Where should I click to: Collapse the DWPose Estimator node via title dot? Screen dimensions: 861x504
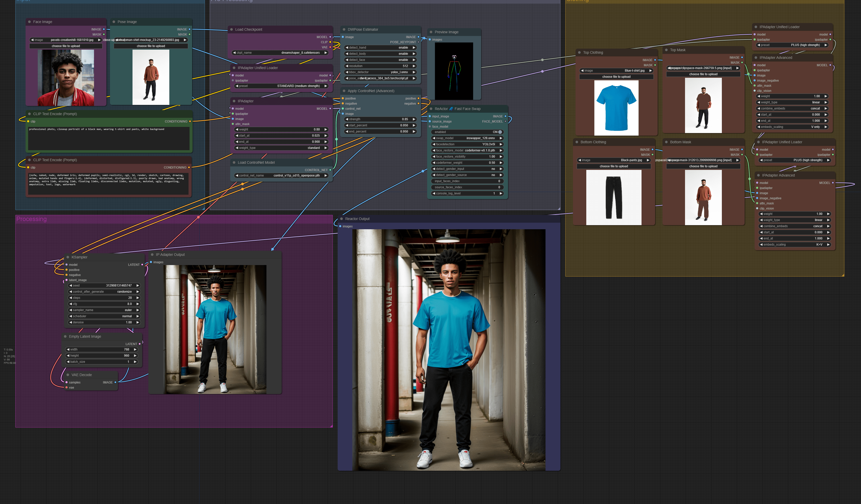click(x=344, y=29)
